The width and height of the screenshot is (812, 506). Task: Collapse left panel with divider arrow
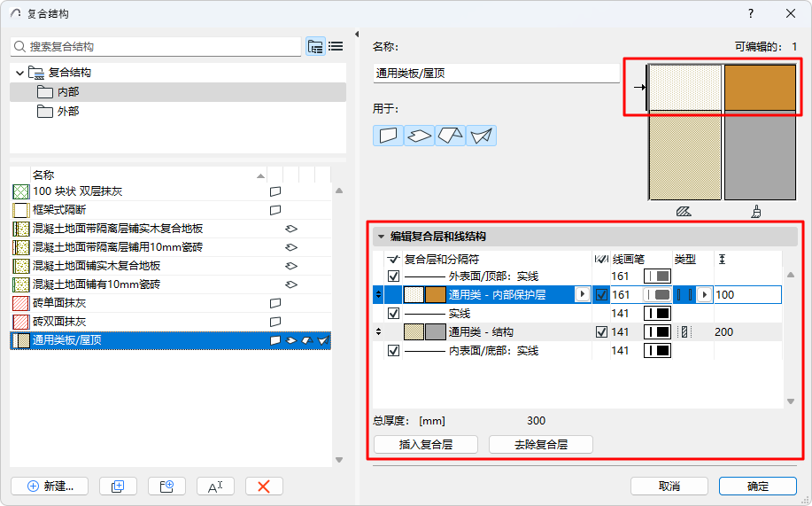click(x=357, y=35)
